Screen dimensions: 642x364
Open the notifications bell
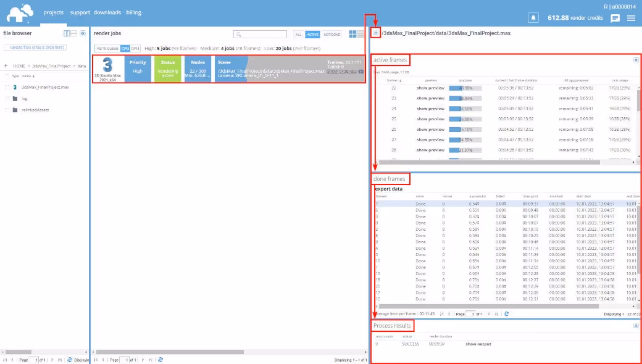pos(533,18)
